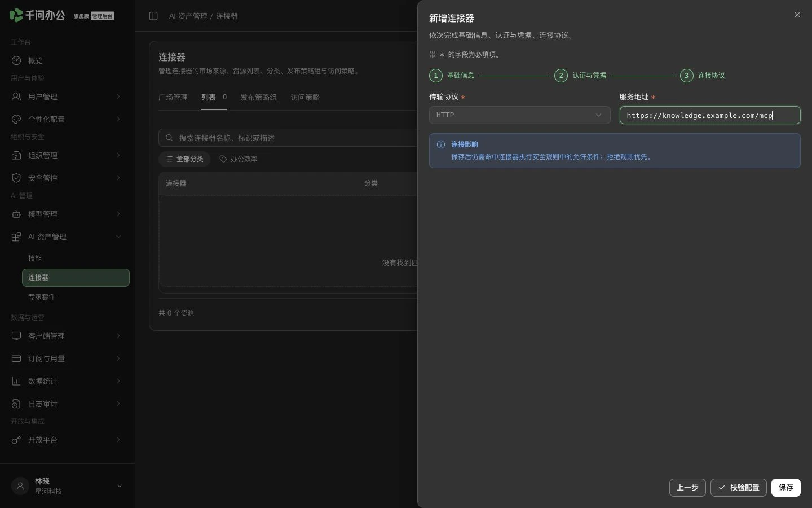Go to step 2 认证与凭据
Screen dimensions: 812x508
click(580, 76)
